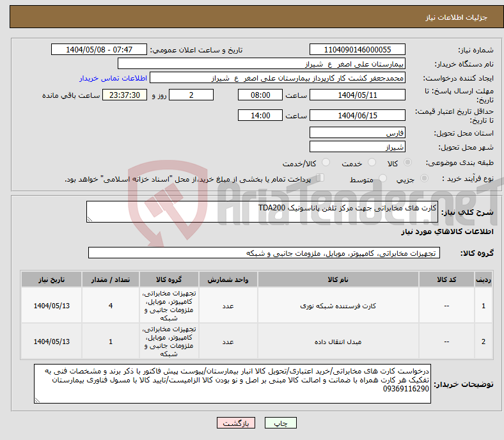Open اطلاعات تماس خریدار link
The width and height of the screenshot is (504, 440).
coord(113,78)
